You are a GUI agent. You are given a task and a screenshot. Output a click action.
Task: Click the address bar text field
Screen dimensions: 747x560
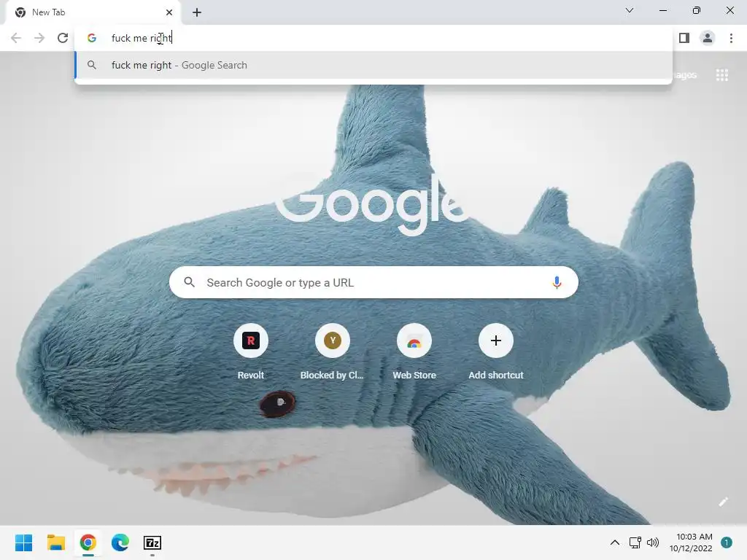point(373,38)
